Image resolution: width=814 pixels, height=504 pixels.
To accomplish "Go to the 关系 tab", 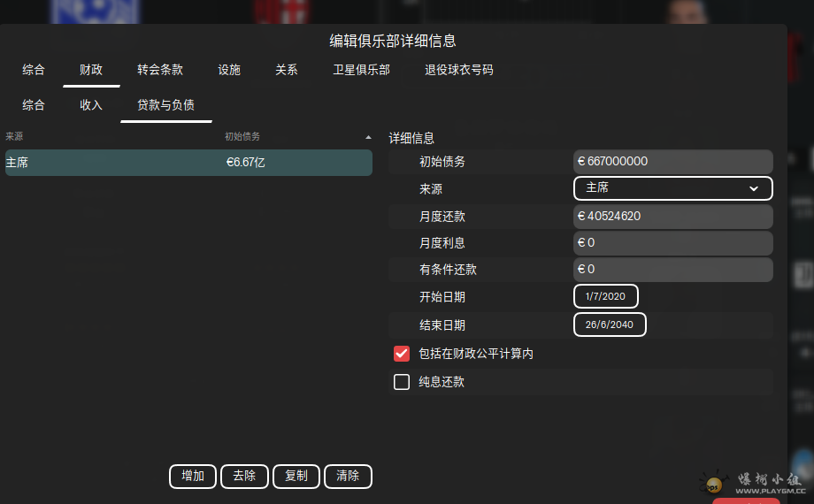I will tap(287, 70).
